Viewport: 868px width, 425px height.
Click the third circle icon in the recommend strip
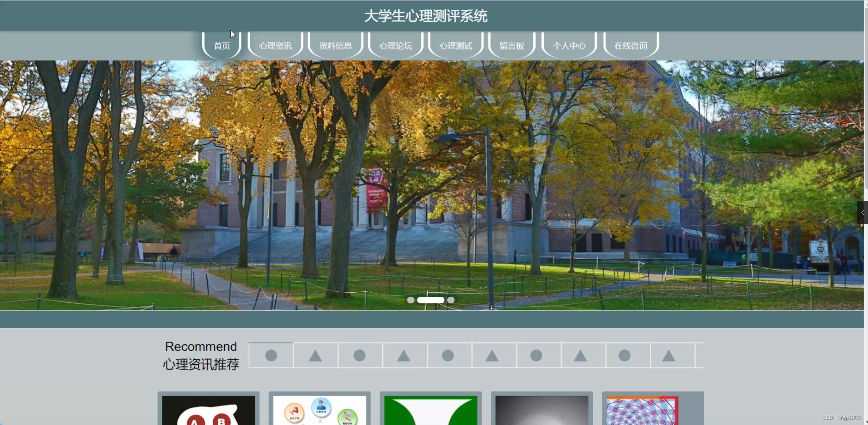pyautogui.click(x=448, y=356)
